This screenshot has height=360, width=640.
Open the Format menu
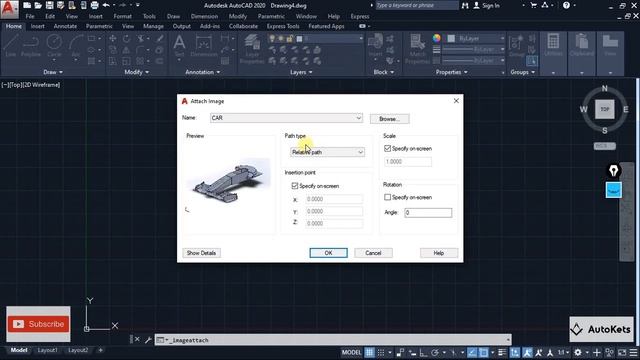click(x=122, y=16)
